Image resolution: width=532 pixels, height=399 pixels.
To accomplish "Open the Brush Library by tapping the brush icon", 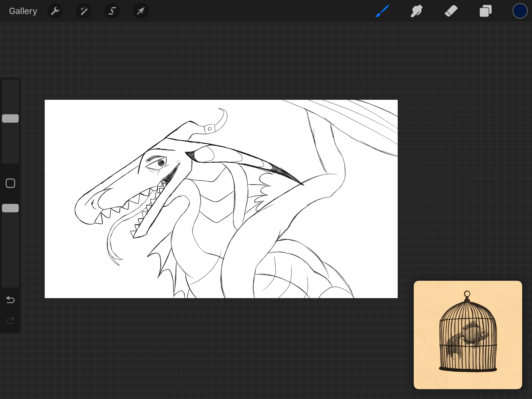I will (x=382, y=11).
